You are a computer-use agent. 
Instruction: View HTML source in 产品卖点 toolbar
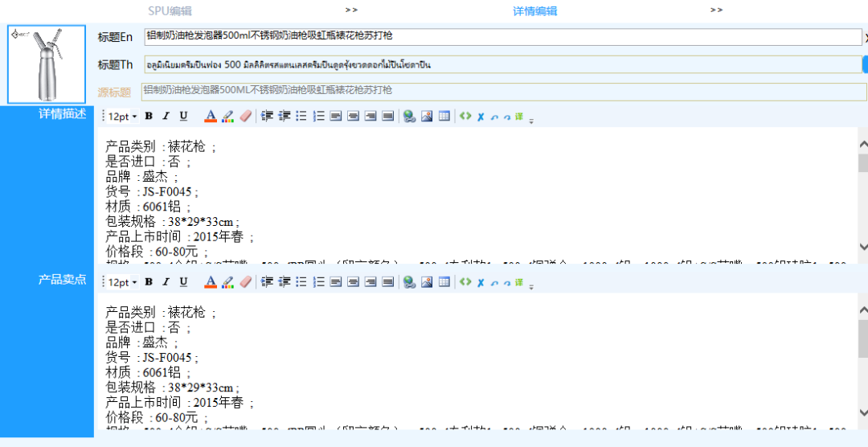click(x=465, y=282)
